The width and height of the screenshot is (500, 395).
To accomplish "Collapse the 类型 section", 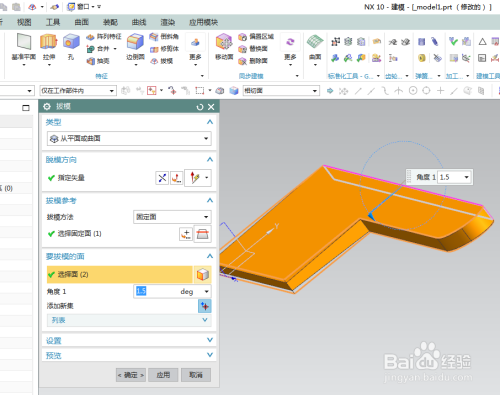I will coord(210,122).
